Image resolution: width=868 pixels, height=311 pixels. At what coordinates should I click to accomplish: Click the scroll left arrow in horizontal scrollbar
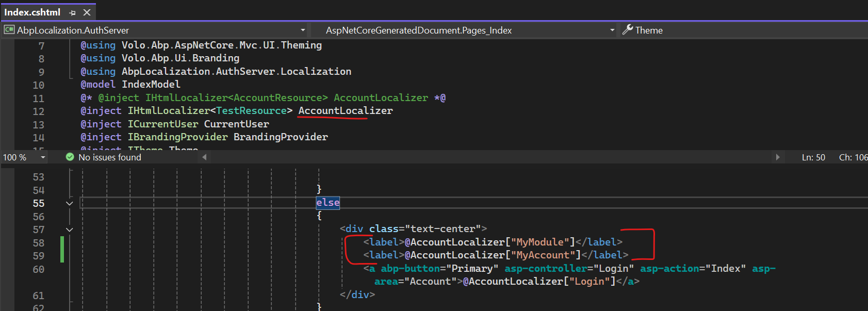(x=204, y=157)
